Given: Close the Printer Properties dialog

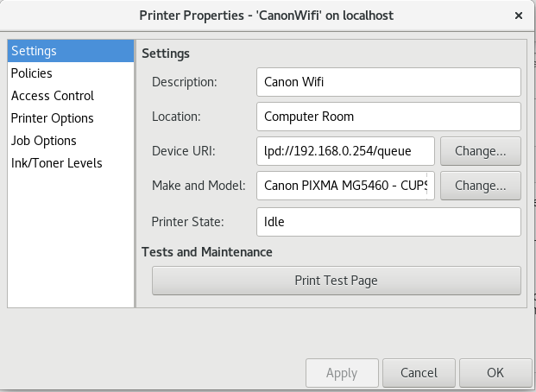Looking at the screenshot, I should pyautogui.click(x=519, y=16).
